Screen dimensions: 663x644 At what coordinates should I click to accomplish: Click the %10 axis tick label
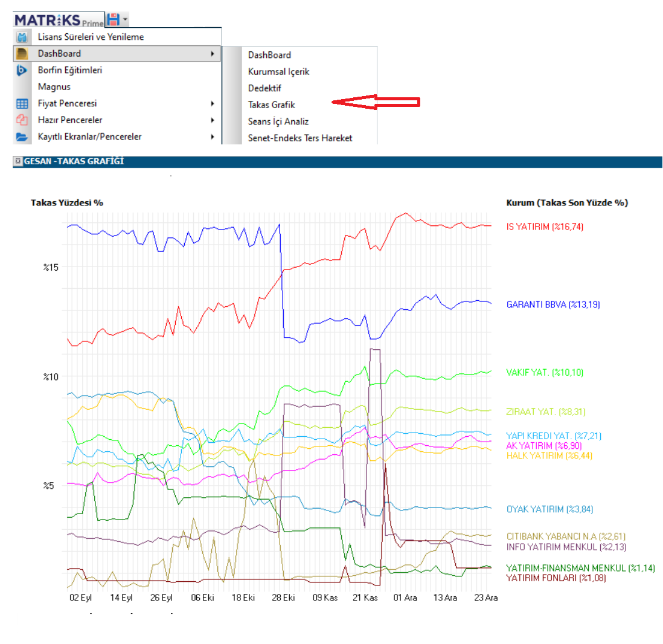(x=51, y=377)
